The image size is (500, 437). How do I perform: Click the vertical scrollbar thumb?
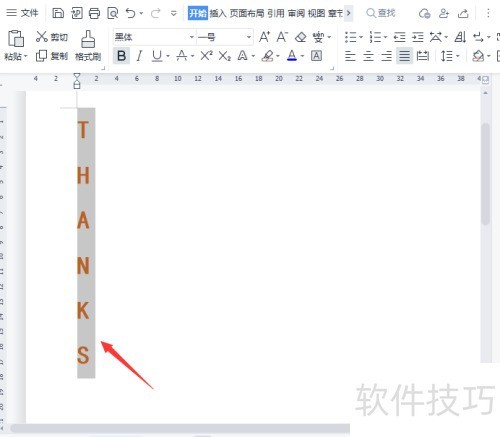click(x=486, y=174)
